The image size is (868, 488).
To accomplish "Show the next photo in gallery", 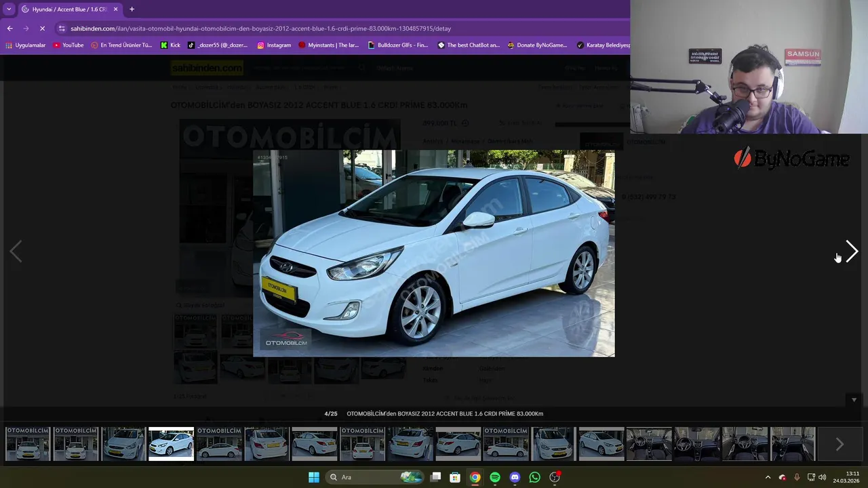I will [x=852, y=251].
